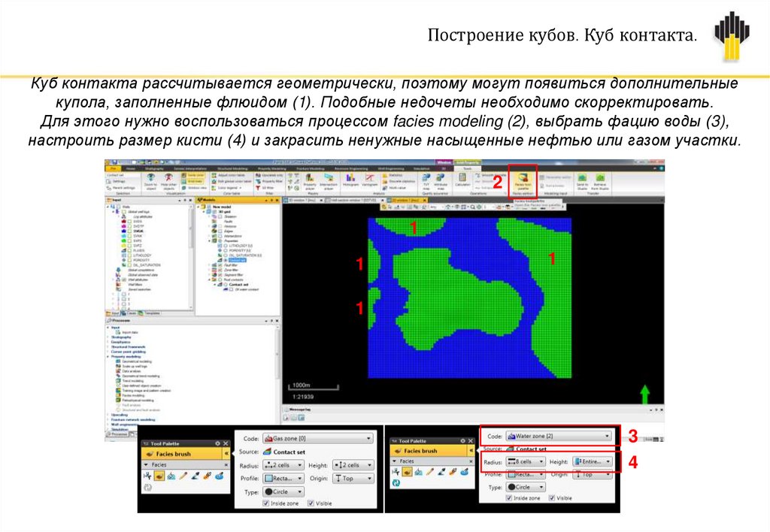Screen dimensions: 770x532
Task: Open Type Circle dropdown in Gas zone settings
Action: point(283,491)
